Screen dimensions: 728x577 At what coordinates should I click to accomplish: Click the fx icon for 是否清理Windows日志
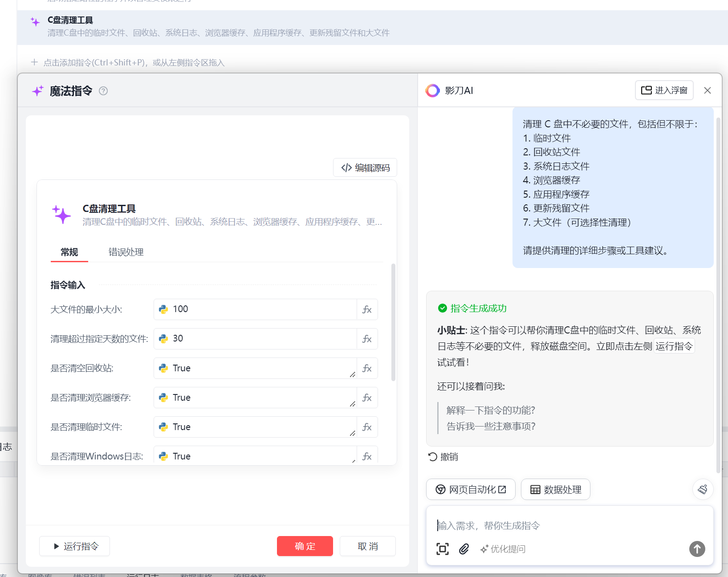pos(367,456)
